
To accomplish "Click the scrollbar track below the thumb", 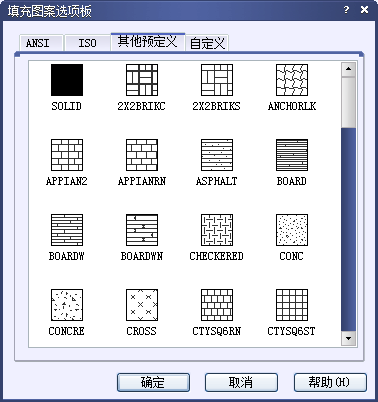I will click(349, 229).
